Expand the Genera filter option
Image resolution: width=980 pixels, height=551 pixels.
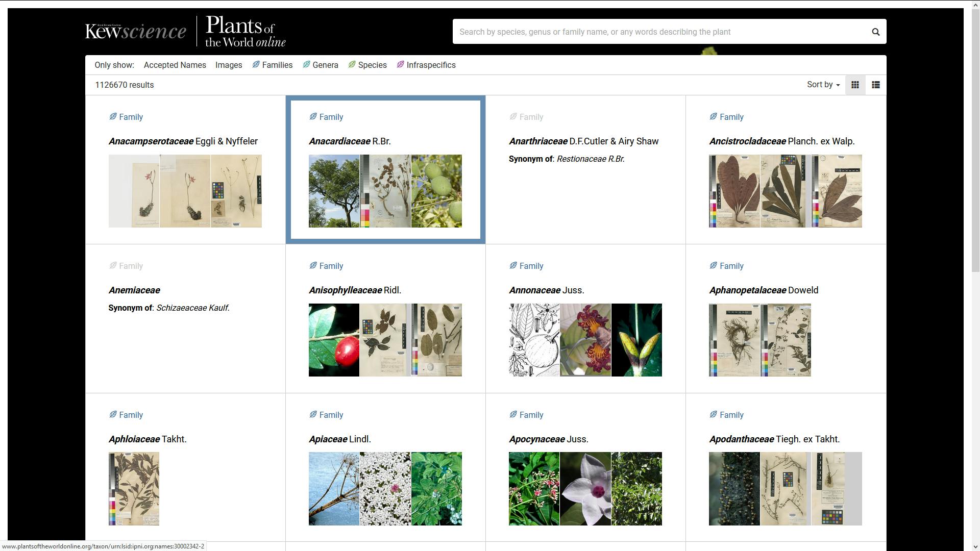point(325,65)
